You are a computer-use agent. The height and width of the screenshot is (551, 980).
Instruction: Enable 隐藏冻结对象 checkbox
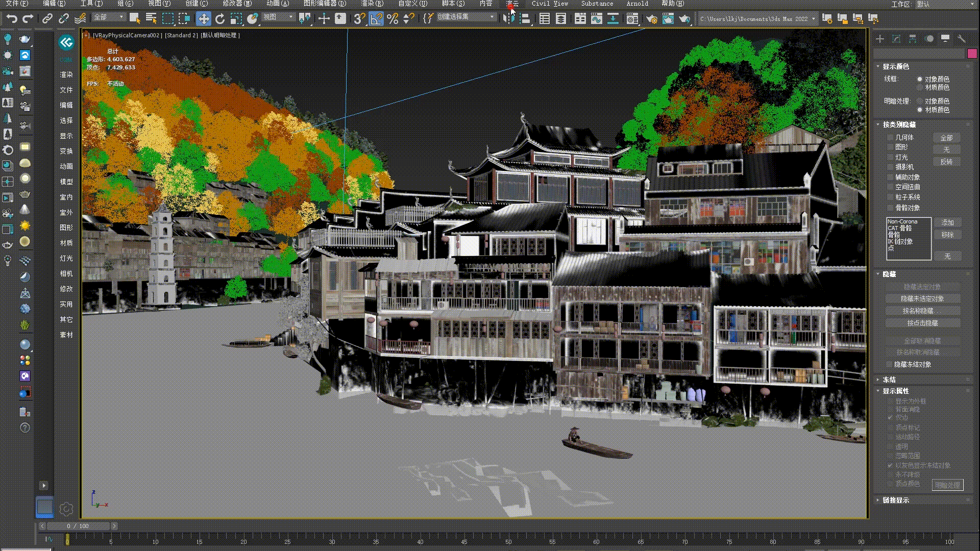(x=890, y=364)
